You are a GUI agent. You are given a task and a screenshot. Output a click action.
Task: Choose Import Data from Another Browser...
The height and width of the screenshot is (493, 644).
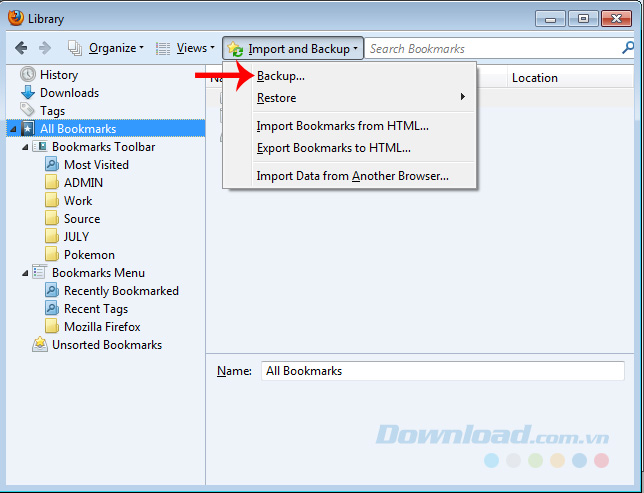click(x=352, y=176)
